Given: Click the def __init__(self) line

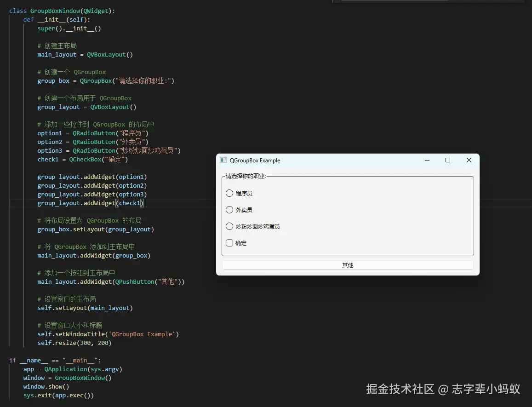Looking at the screenshot, I should click(57, 20).
